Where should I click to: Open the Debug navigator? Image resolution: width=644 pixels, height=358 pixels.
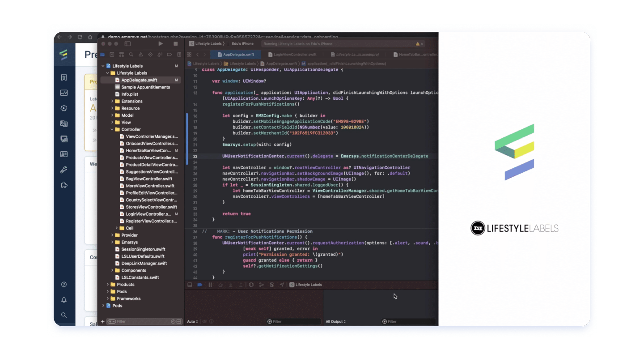pos(160,55)
